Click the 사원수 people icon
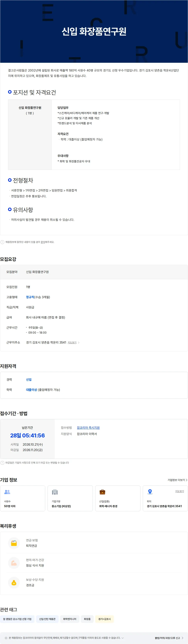The image size is (188, 644). click(7, 492)
